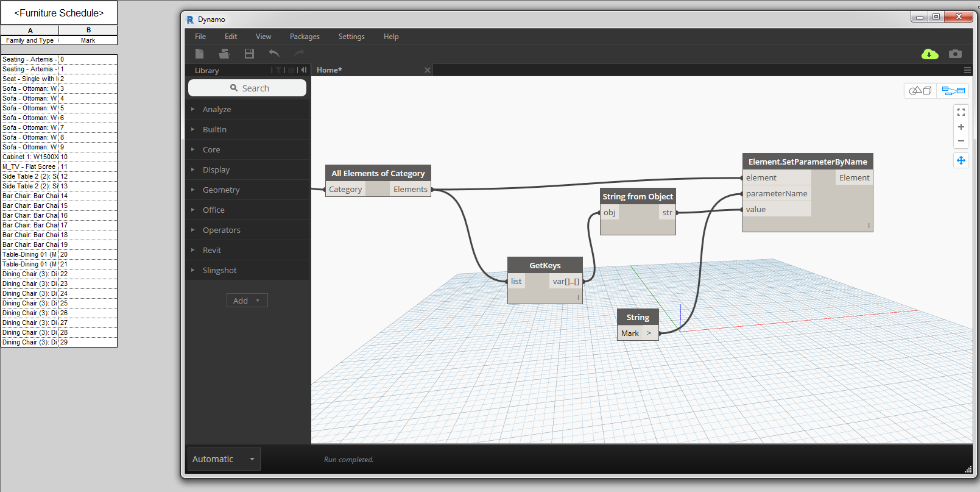Open the View menu
Screen dimensions: 980x492
pos(263,37)
